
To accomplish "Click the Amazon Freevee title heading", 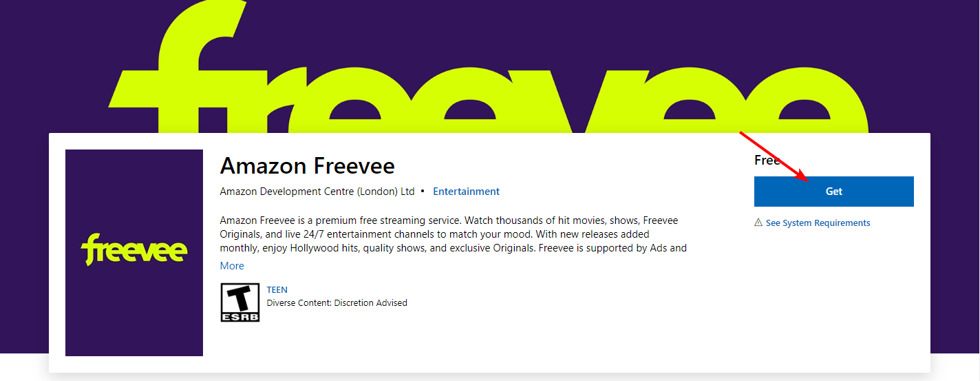I will click(307, 166).
